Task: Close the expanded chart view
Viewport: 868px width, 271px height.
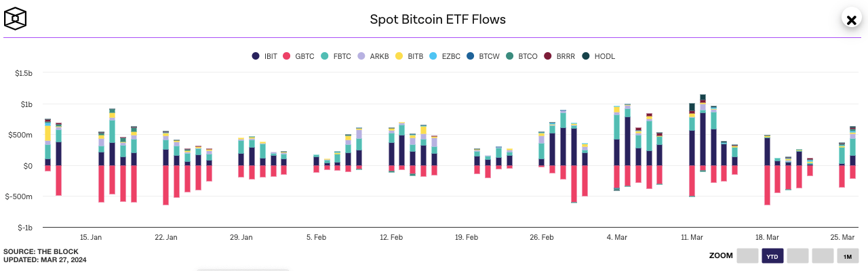Action: [851, 19]
